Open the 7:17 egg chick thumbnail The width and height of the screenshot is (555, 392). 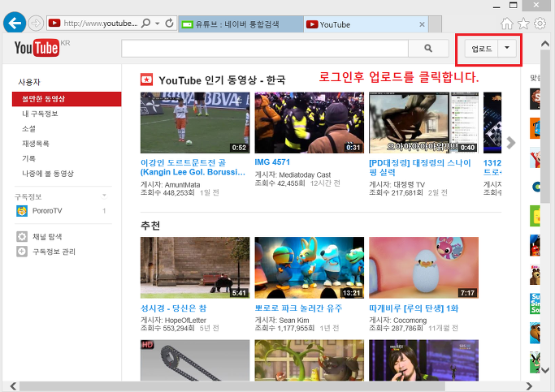click(x=423, y=268)
